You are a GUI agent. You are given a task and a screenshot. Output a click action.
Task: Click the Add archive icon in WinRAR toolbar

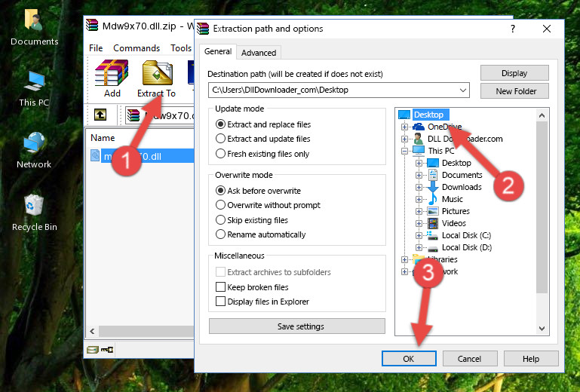112,73
